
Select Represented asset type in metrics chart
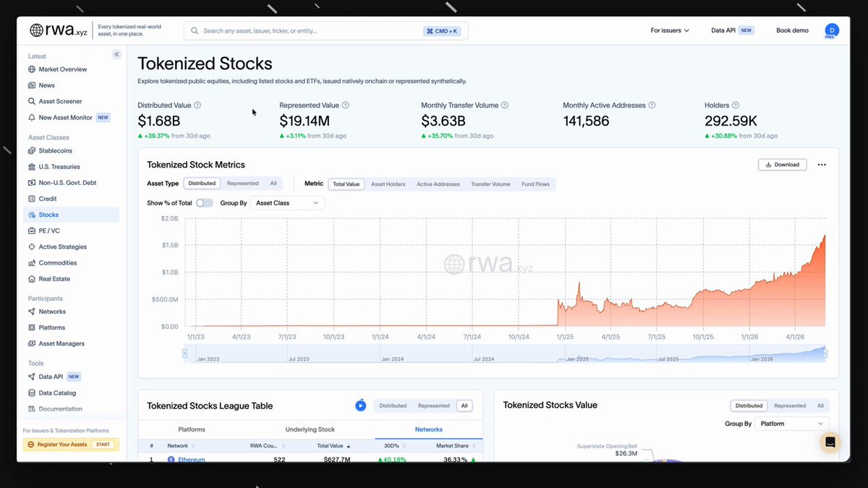coord(243,184)
